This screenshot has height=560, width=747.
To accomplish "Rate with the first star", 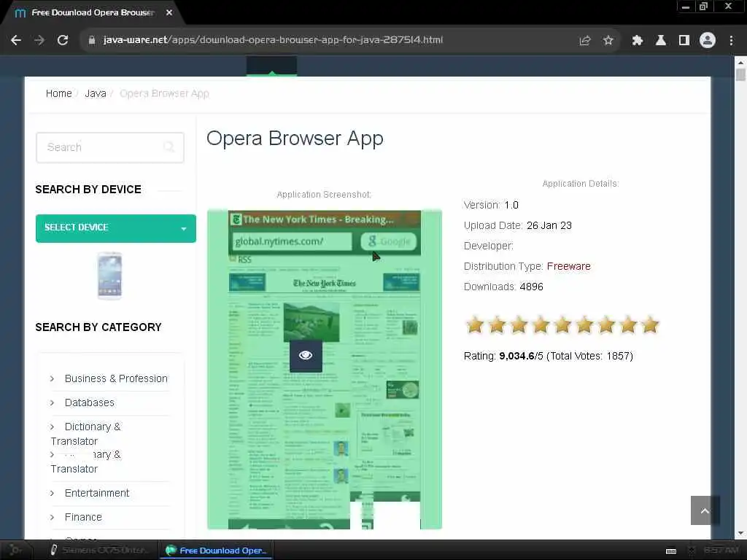I will click(x=474, y=325).
